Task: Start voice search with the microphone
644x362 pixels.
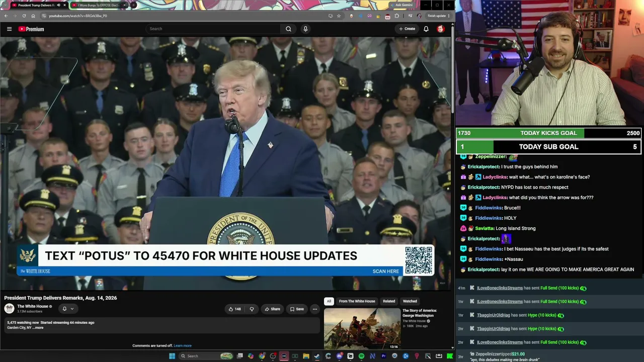Action: tap(305, 29)
